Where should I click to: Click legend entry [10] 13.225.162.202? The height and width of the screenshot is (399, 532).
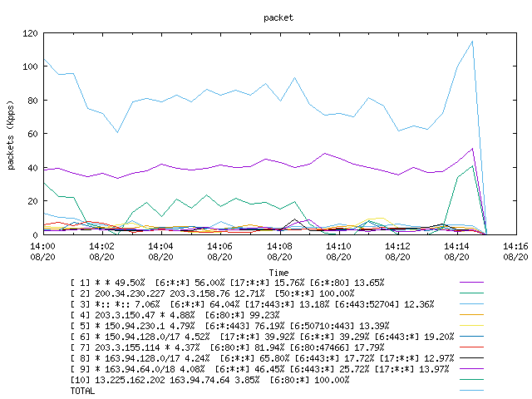click(x=209, y=380)
